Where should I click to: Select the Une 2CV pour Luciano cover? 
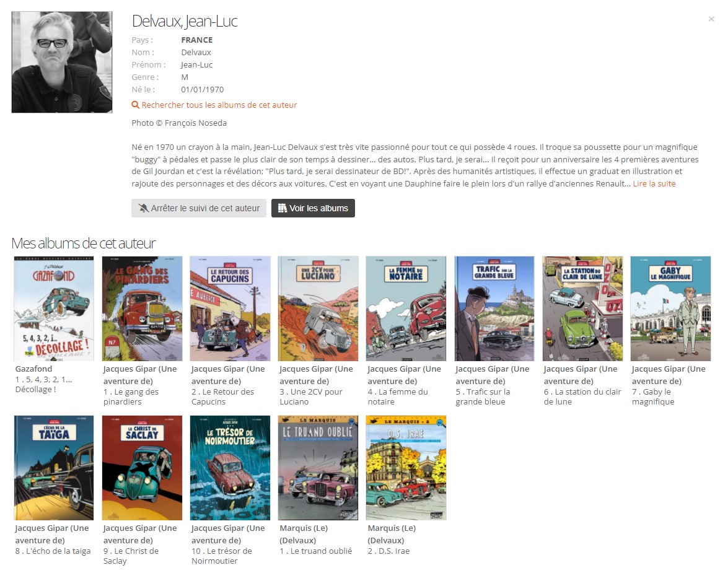pyautogui.click(x=318, y=308)
